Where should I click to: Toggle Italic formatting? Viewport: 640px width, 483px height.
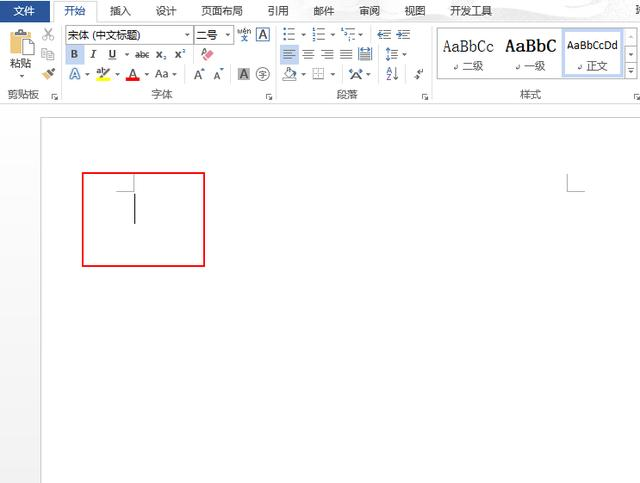click(x=94, y=54)
